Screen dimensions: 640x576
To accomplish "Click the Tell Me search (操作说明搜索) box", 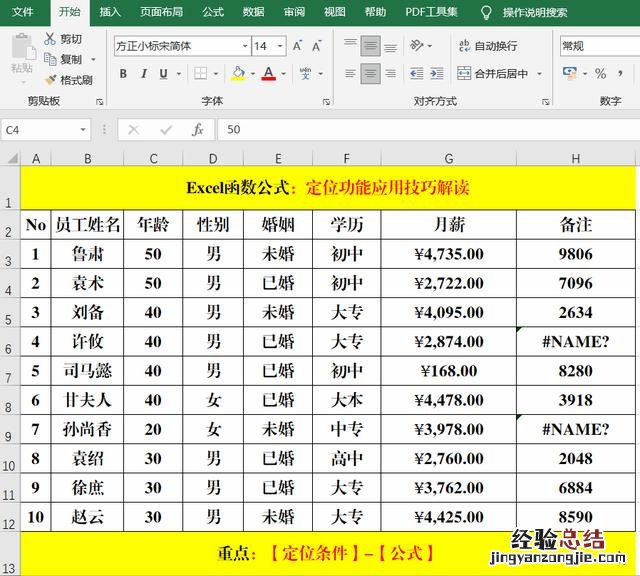I will (534, 12).
